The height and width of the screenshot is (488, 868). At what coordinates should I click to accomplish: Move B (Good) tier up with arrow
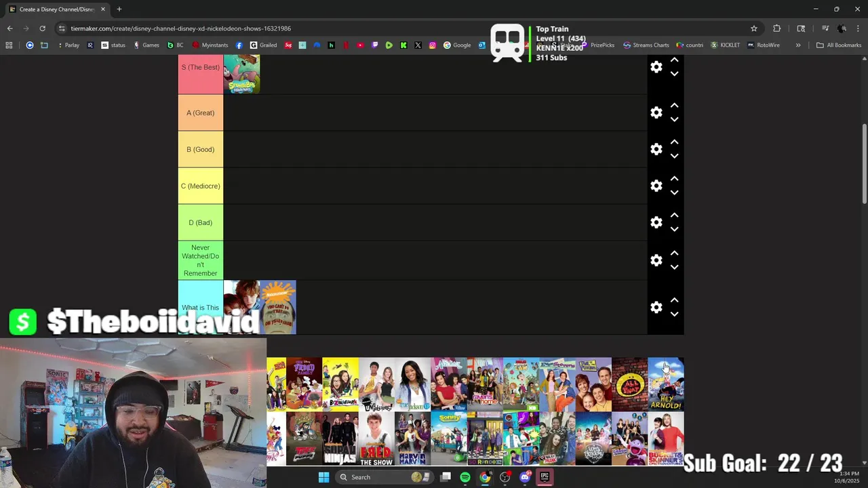[x=674, y=142]
